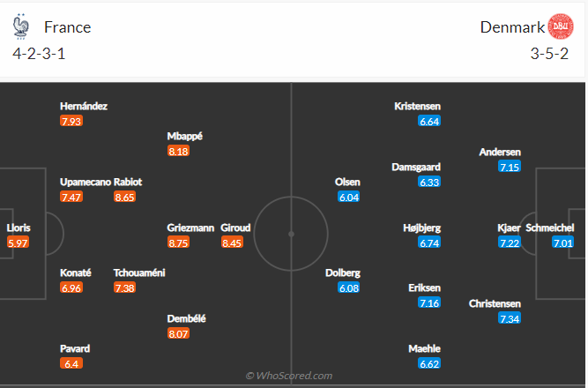588x388 pixels.
Task: Select Dolberg's 6.08 rating badge
Action: 349,288
